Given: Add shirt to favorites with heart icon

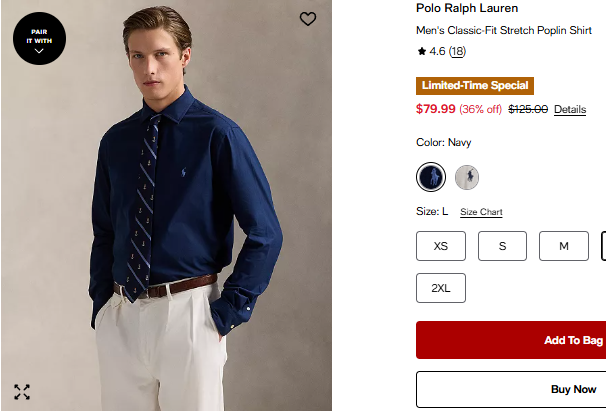Looking at the screenshot, I should [x=308, y=19].
